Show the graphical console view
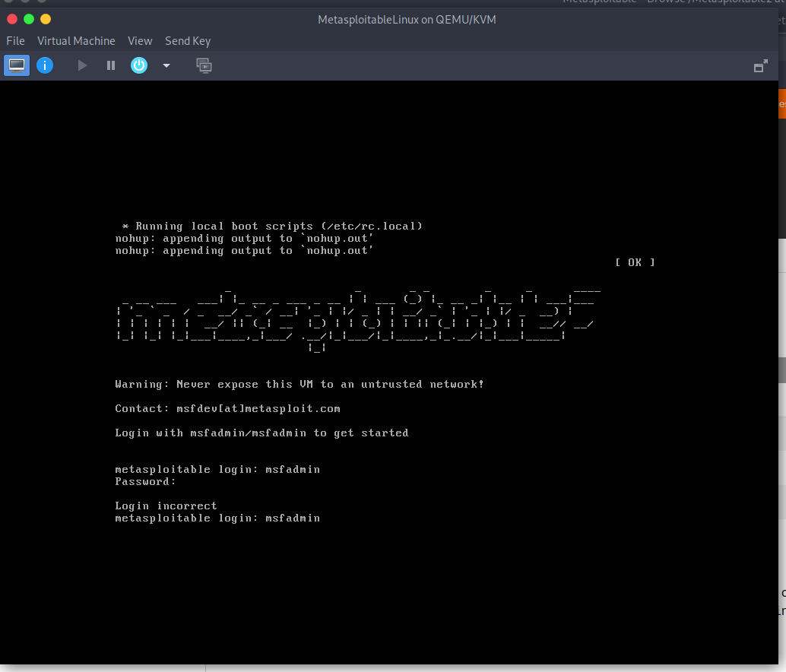The width and height of the screenshot is (786, 672). (x=17, y=65)
